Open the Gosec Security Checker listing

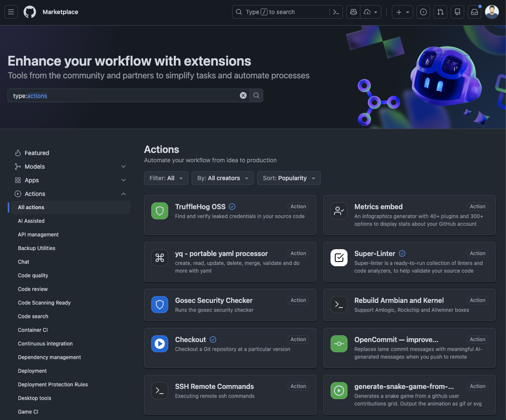[x=213, y=300]
